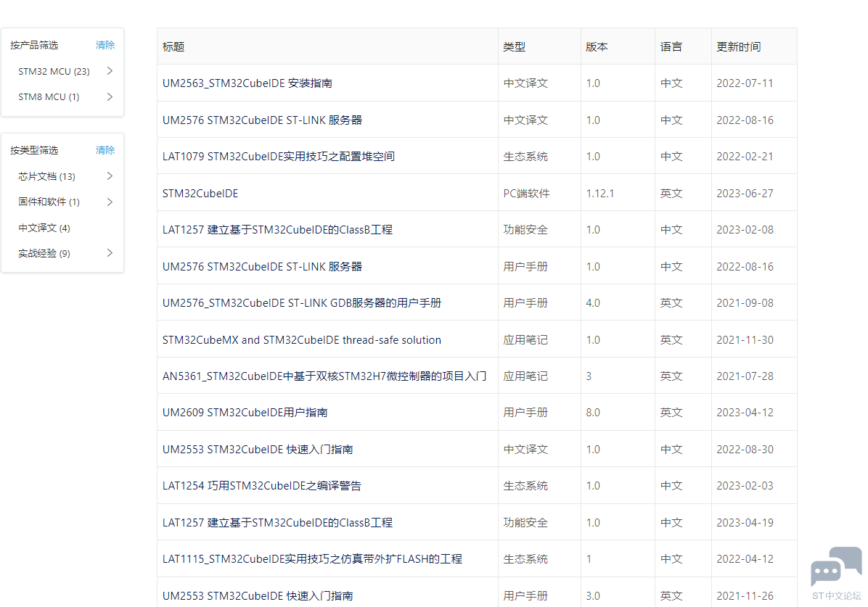
Task: Open UM2553 快速入门指南 中文译文 version
Action: [x=258, y=450]
